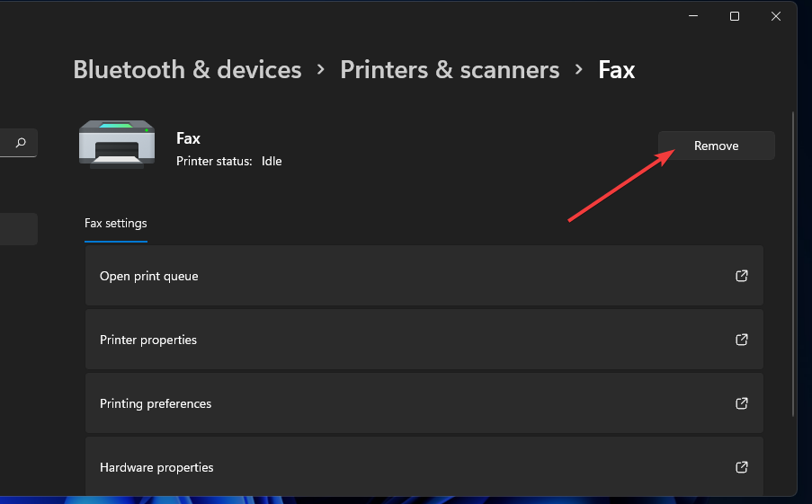This screenshot has width=812, height=504.
Task: Minimize the Settings window
Action: coord(693,16)
